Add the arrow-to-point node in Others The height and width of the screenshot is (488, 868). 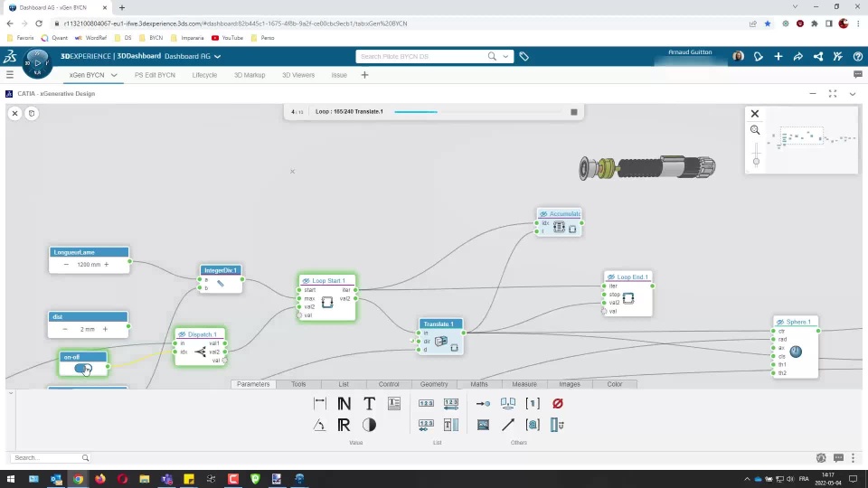483,403
